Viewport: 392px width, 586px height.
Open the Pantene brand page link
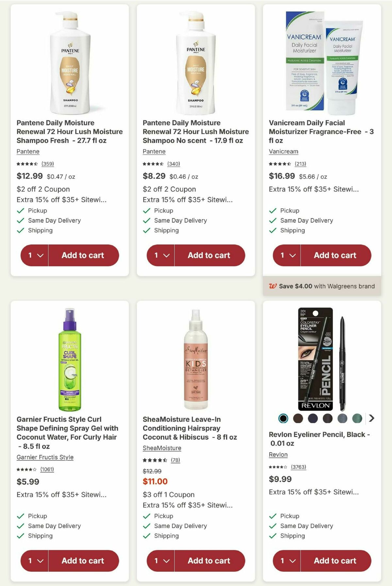pyautogui.click(x=28, y=151)
